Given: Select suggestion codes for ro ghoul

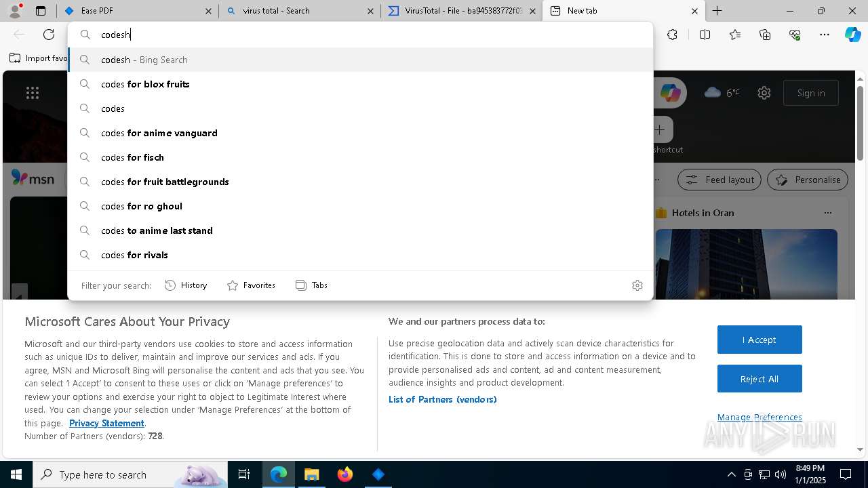Looking at the screenshot, I should 361,206.
